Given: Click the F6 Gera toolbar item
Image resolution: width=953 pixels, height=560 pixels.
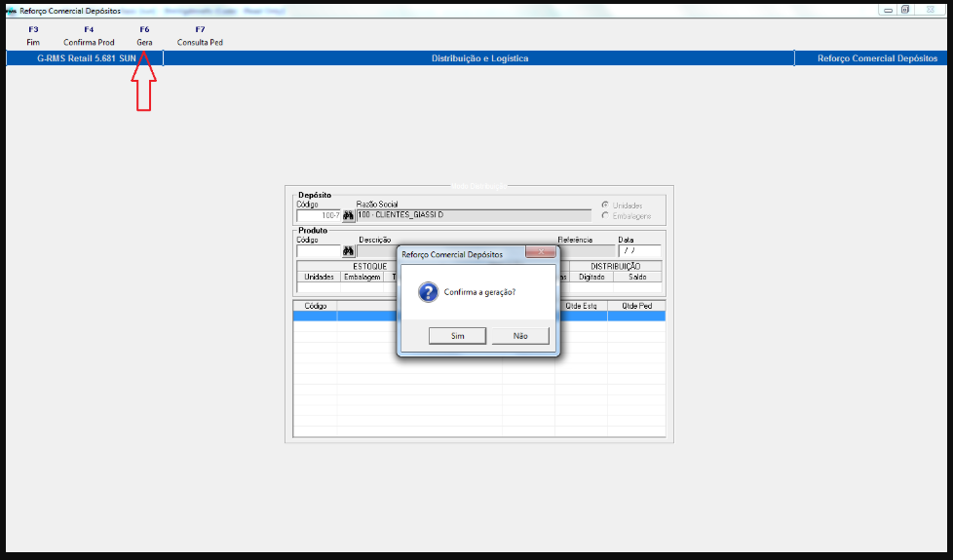Looking at the screenshot, I should (144, 36).
